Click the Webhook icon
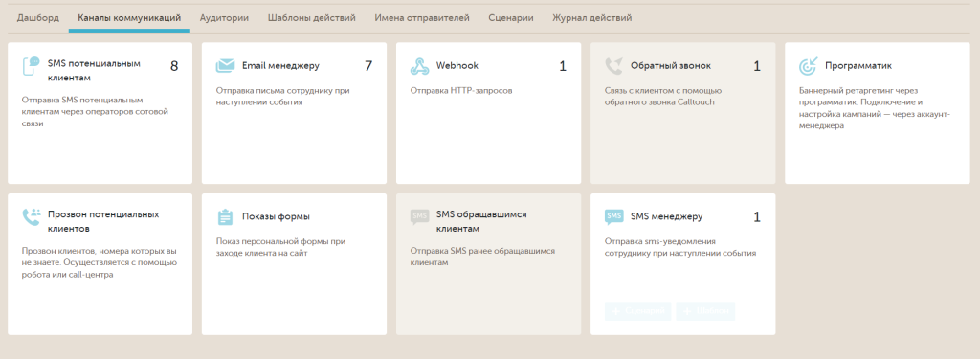The height and width of the screenshot is (359, 980). 419,66
